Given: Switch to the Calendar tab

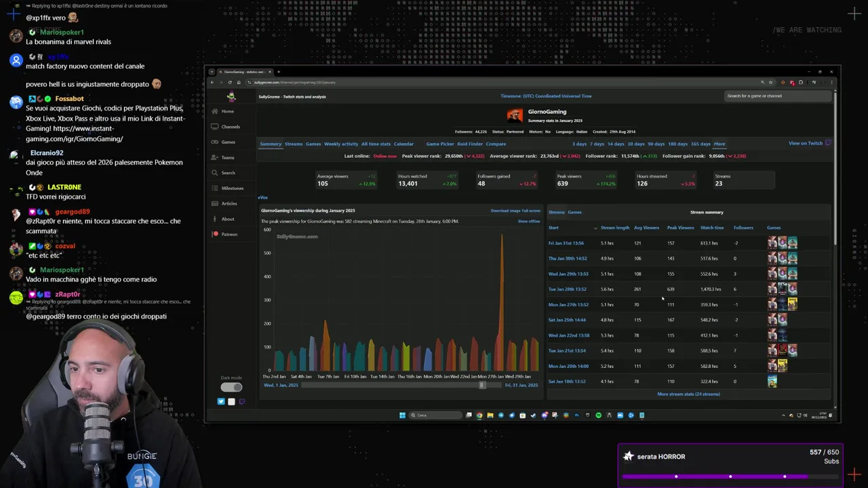Looking at the screenshot, I should point(403,144).
